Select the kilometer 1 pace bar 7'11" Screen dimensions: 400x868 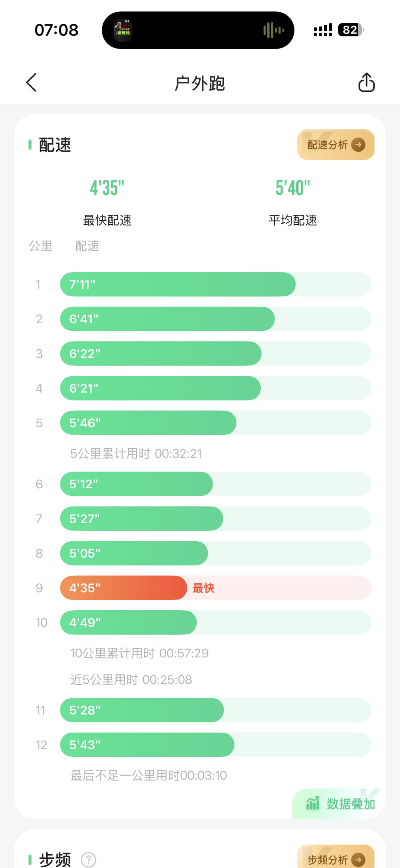tap(177, 284)
